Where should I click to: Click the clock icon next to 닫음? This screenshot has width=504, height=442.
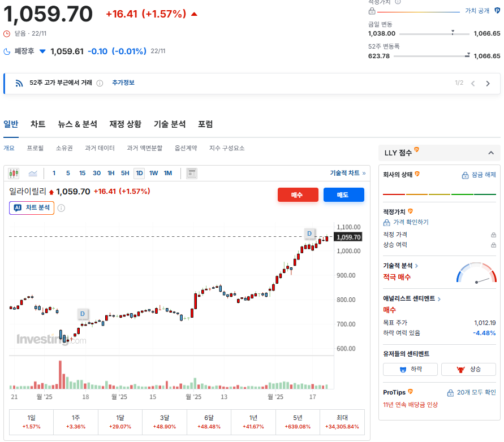click(x=7, y=33)
